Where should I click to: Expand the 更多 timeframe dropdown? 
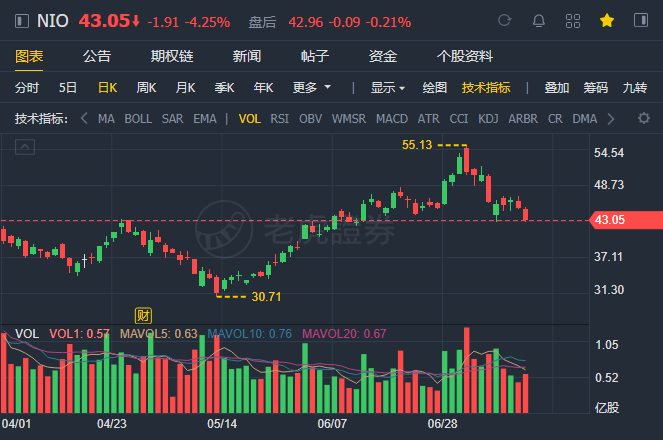coord(312,87)
